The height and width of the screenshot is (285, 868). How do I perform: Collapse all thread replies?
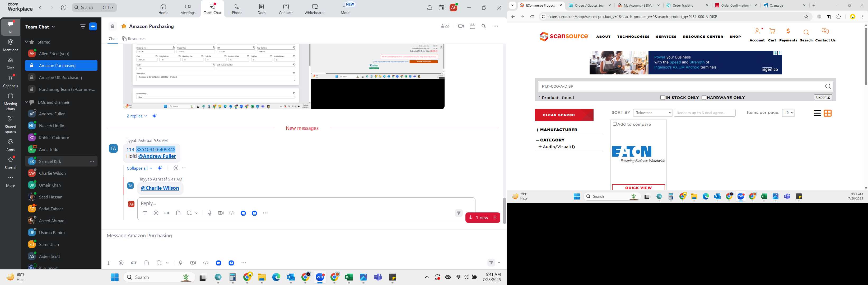pyautogui.click(x=139, y=168)
